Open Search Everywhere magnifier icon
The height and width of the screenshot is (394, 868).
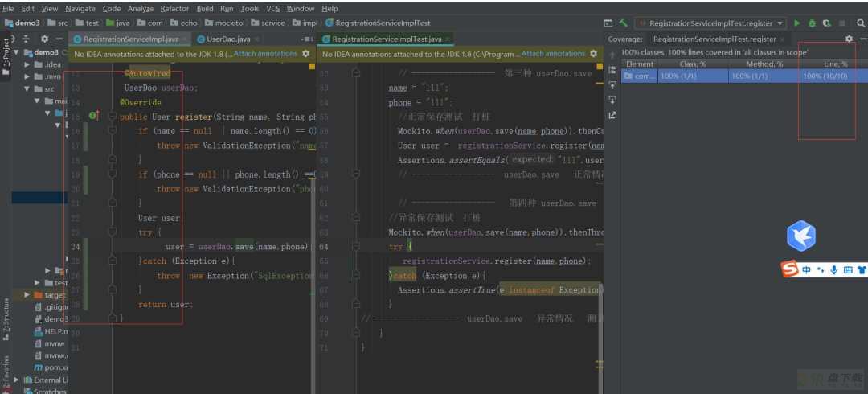[860, 23]
